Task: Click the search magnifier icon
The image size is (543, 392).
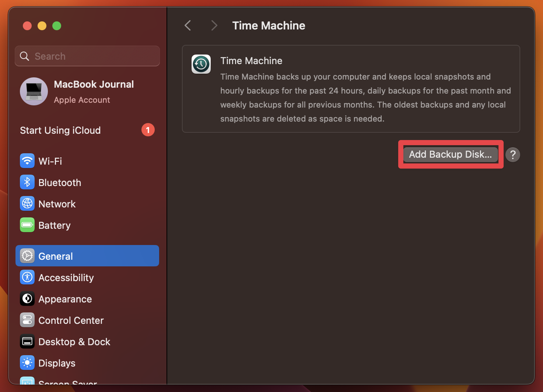Action: [x=24, y=56]
